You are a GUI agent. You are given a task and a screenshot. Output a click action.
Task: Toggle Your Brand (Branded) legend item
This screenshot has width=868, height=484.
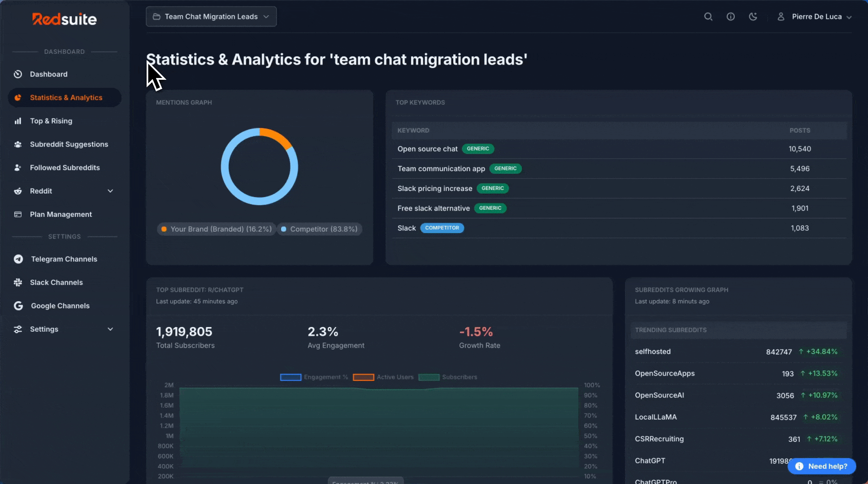point(217,229)
